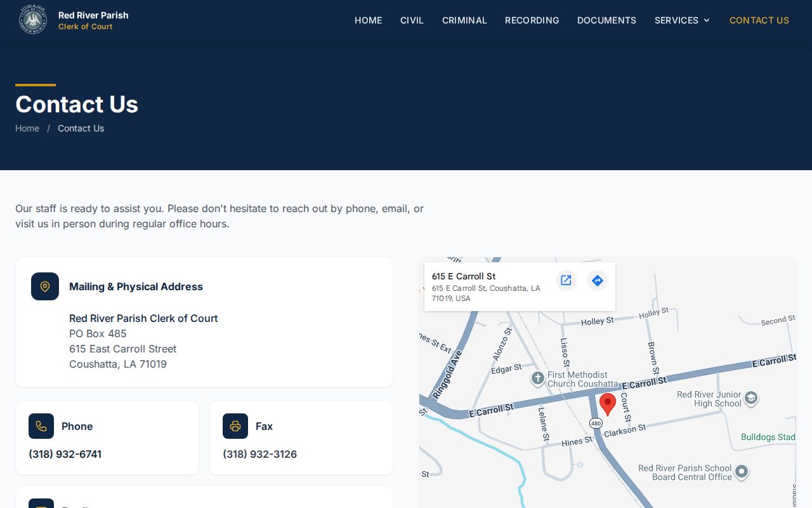Click the fax printer icon
812x508 pixels.
(x=235, y=426)
